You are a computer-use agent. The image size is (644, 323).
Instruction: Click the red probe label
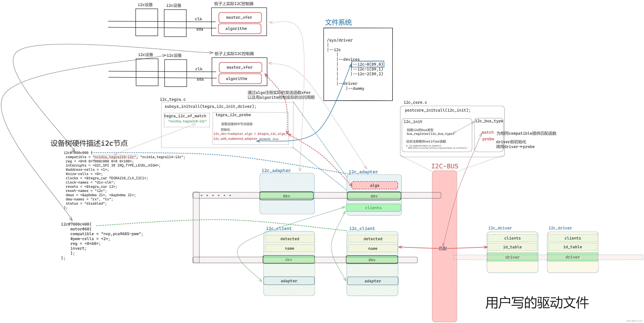pos(488,139)
